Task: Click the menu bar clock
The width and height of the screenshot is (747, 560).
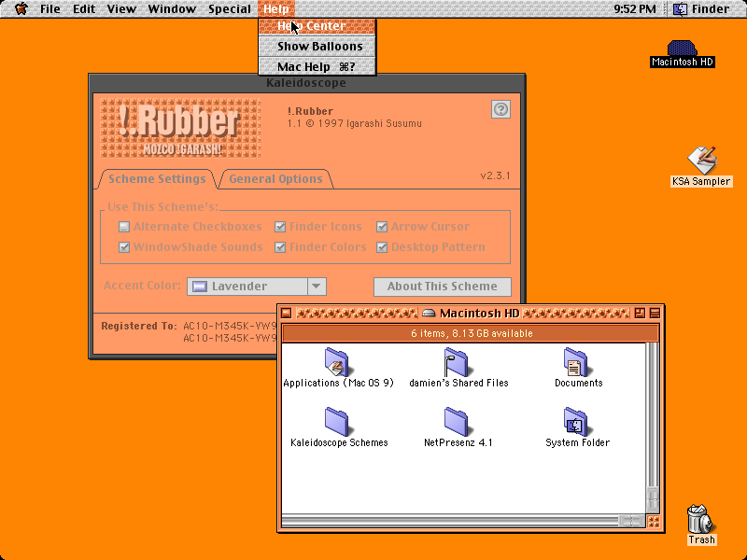Action: pos(635,9)
